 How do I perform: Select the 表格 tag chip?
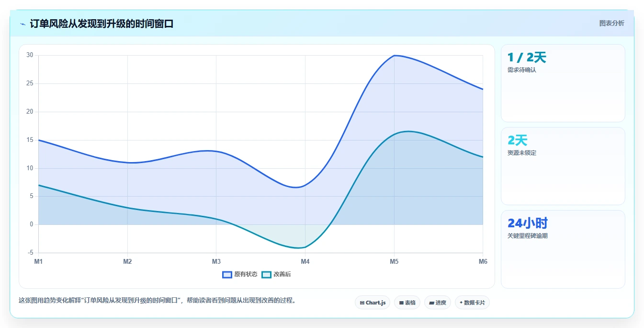click(x=407, y=303)
